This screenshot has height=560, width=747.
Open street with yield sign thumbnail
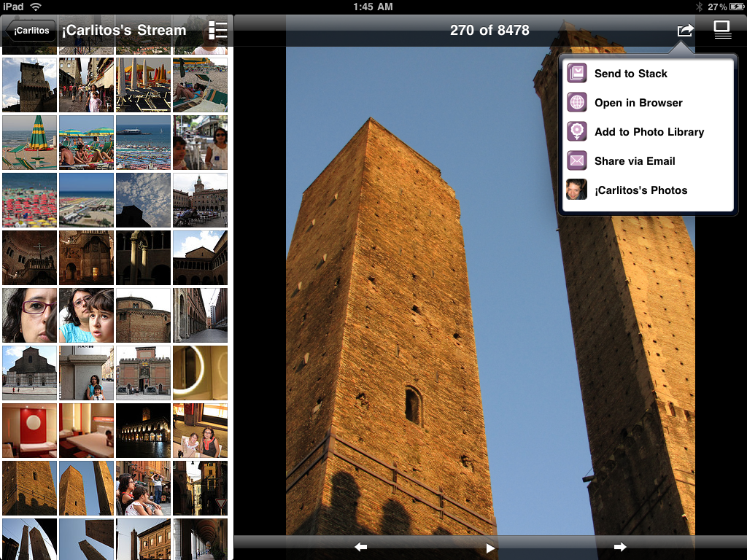pos(200,488)
